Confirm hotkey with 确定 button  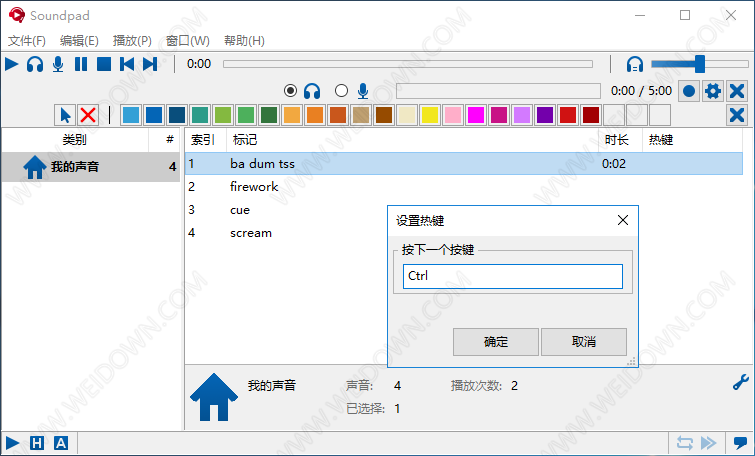(x=495, y=342)
